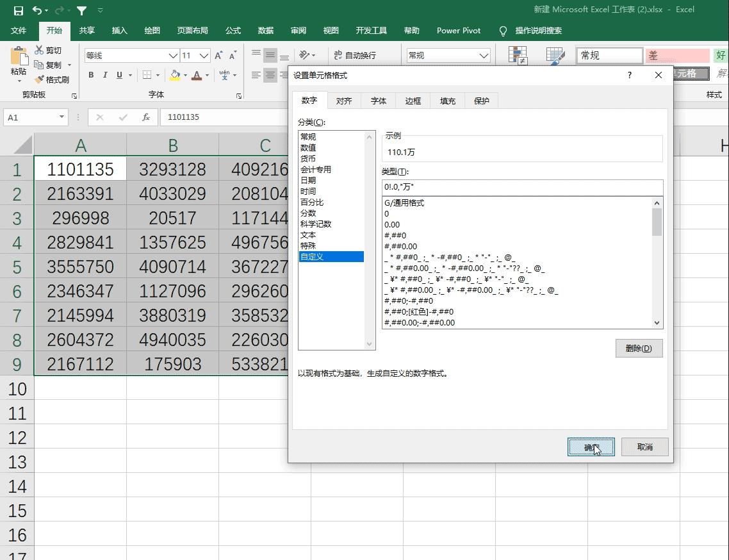Viewport: 729px width, 560px height.
Task: Click the Undo arrow icon
Action: [37, 10]
